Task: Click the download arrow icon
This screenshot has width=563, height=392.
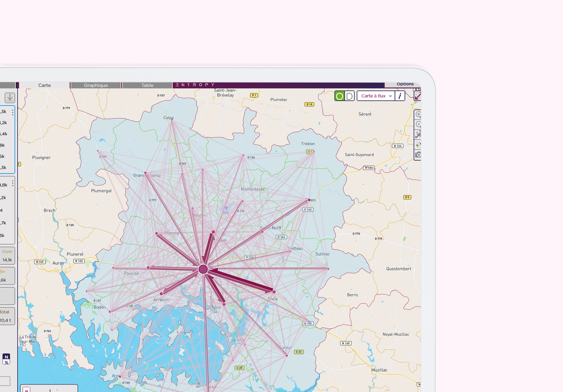Action: [x=10, y=98]
